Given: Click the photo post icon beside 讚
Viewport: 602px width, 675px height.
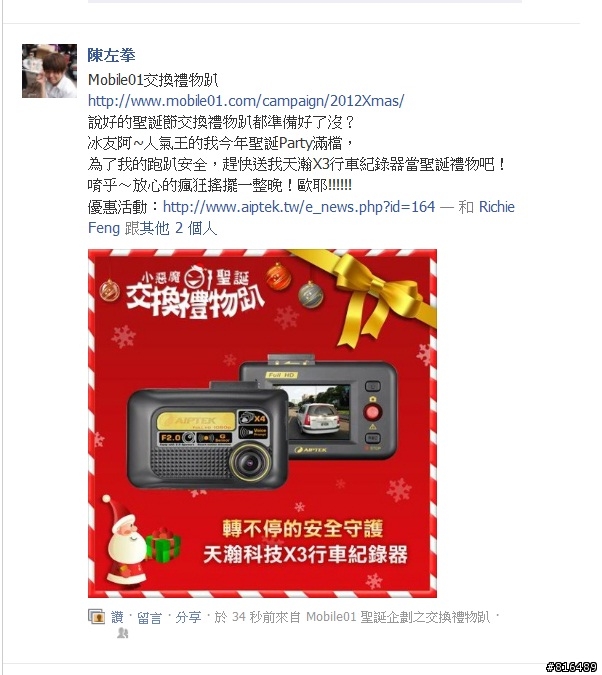Looking at the screenshot, I should [96, 617].
